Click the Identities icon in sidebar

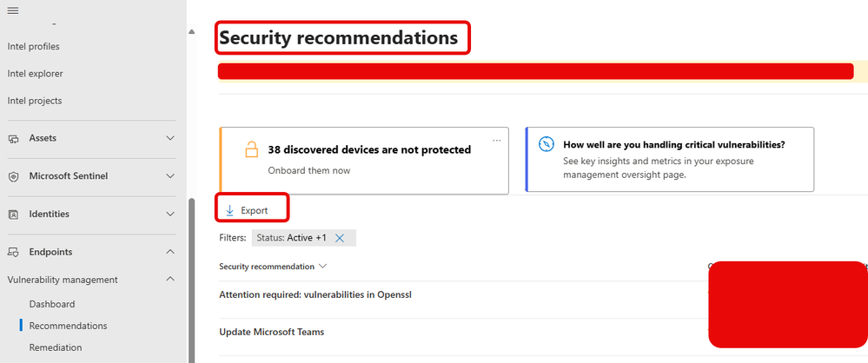pyautogui.click(x=14, y=214)
